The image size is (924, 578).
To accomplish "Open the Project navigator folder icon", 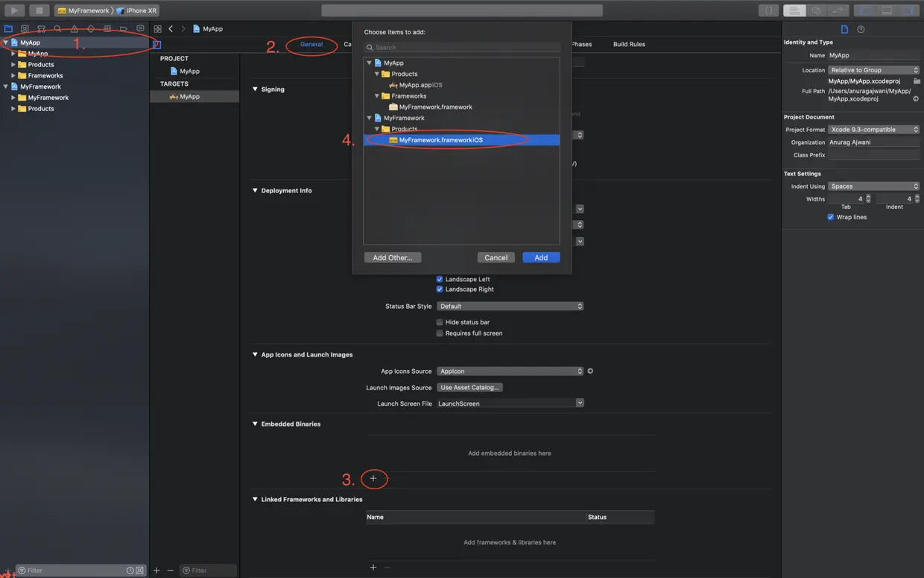I will point(9,29).
